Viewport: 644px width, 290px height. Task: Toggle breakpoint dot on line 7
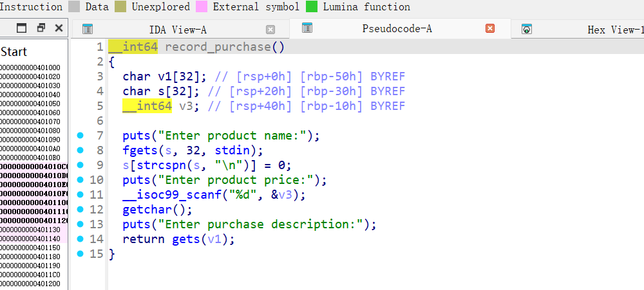pos(80,136)
